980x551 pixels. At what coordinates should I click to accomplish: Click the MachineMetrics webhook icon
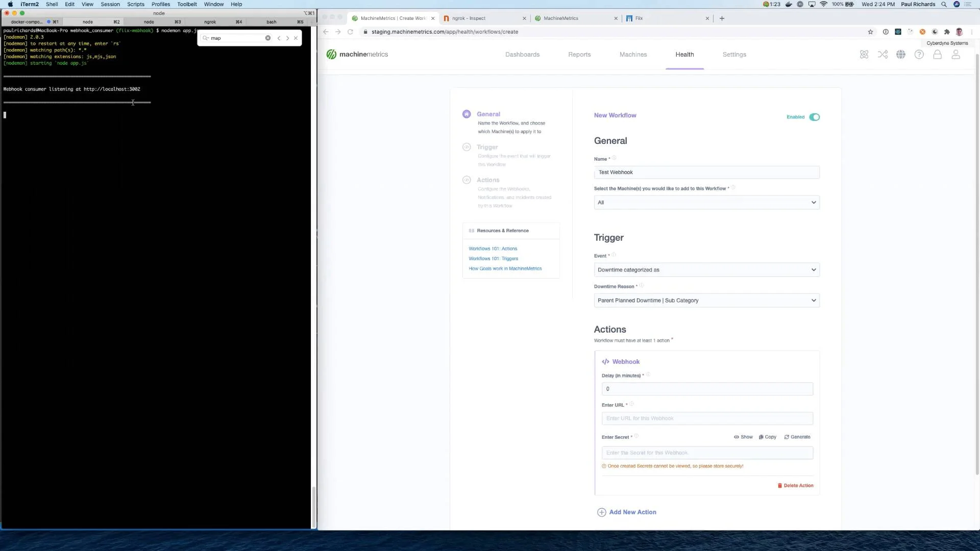(605, 361)
